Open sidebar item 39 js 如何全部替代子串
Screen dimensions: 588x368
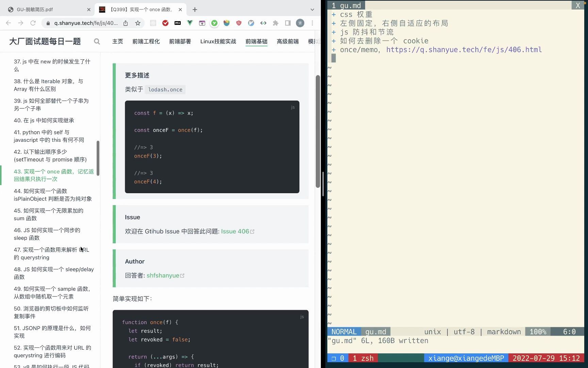51,105
